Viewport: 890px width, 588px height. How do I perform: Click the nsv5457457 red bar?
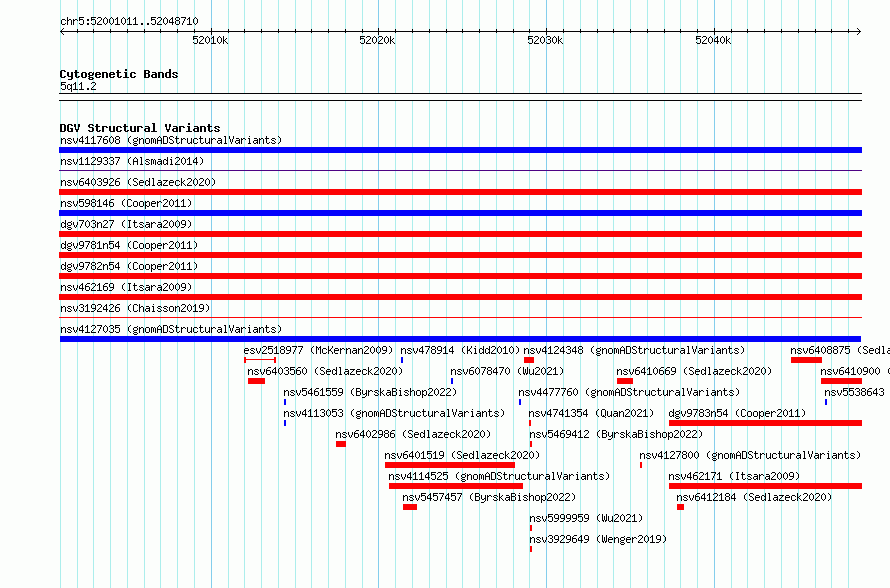tap(410, 507)
